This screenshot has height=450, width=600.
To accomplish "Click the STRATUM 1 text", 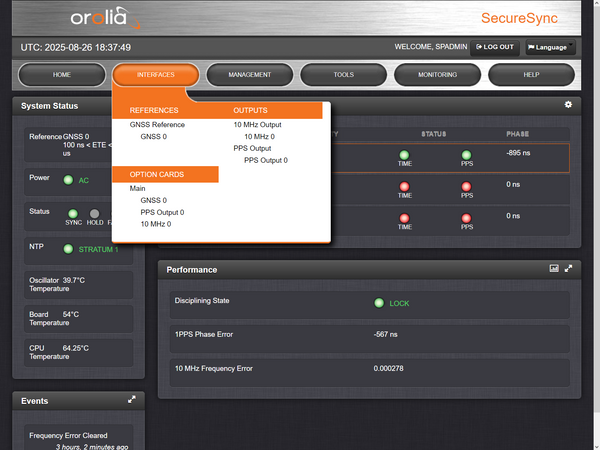I will (98, 249).
